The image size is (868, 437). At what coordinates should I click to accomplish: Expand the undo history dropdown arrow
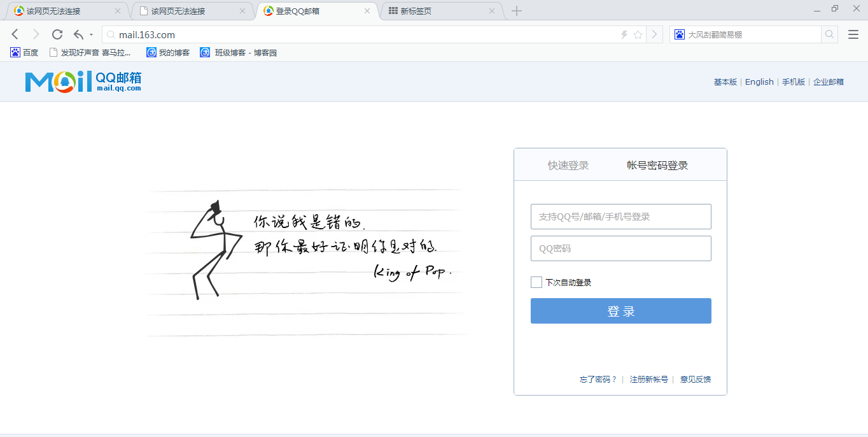pyautogui.click(x=92, y=34)
